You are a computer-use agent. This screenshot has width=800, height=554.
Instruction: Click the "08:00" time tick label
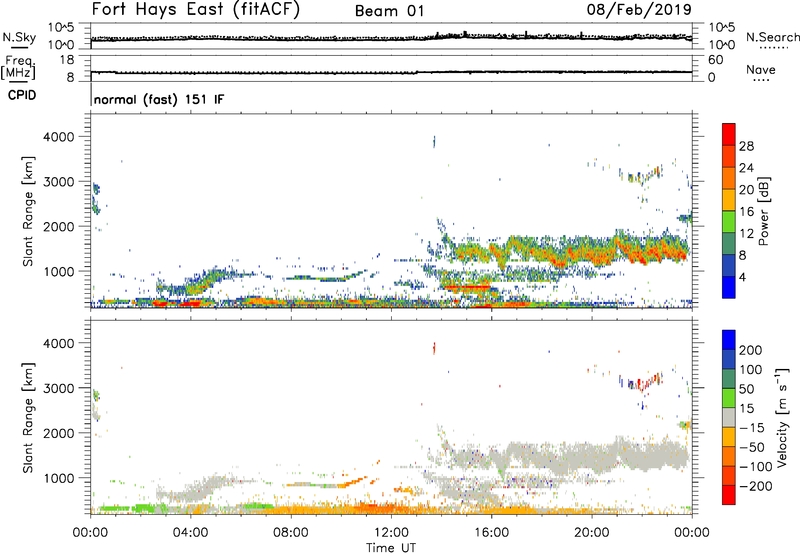290,533
